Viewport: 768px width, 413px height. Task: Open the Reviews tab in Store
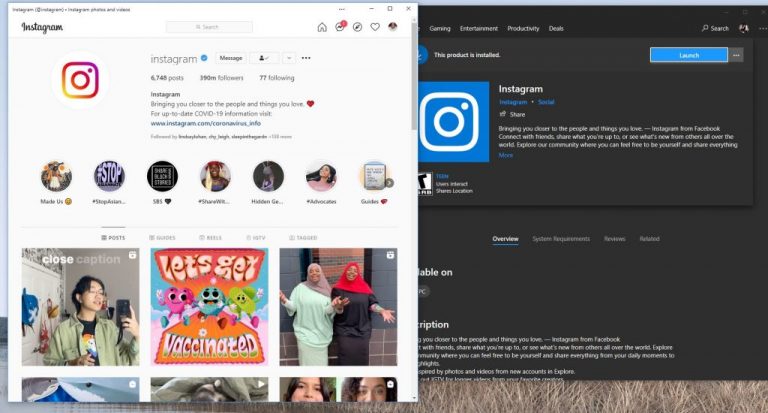coord(614,239)
